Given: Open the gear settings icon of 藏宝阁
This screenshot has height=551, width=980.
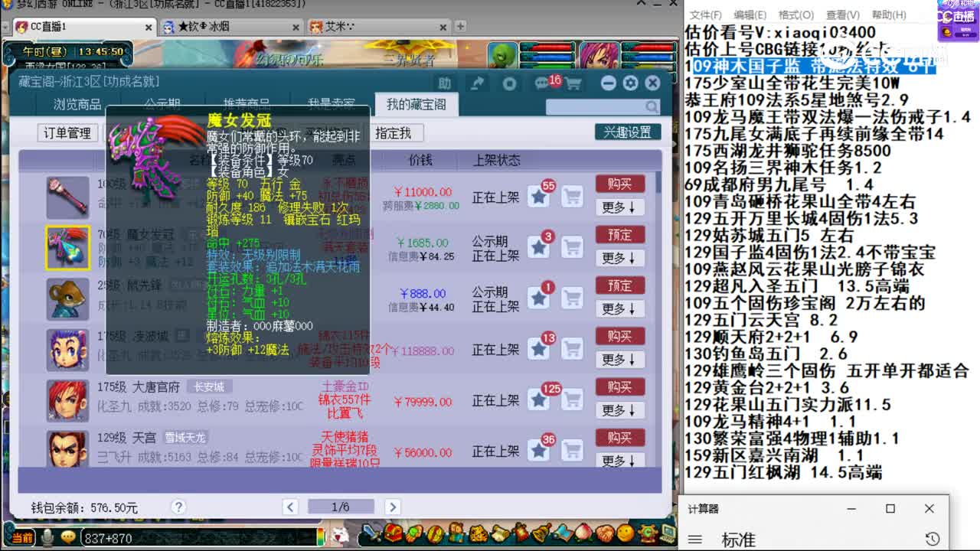Looking at the screenshot, I should point(630,83).
